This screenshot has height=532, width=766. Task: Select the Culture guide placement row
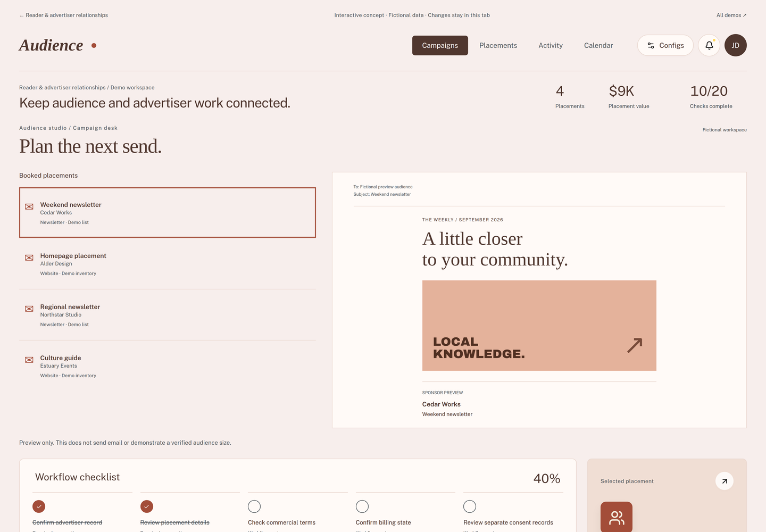point(168,366)
